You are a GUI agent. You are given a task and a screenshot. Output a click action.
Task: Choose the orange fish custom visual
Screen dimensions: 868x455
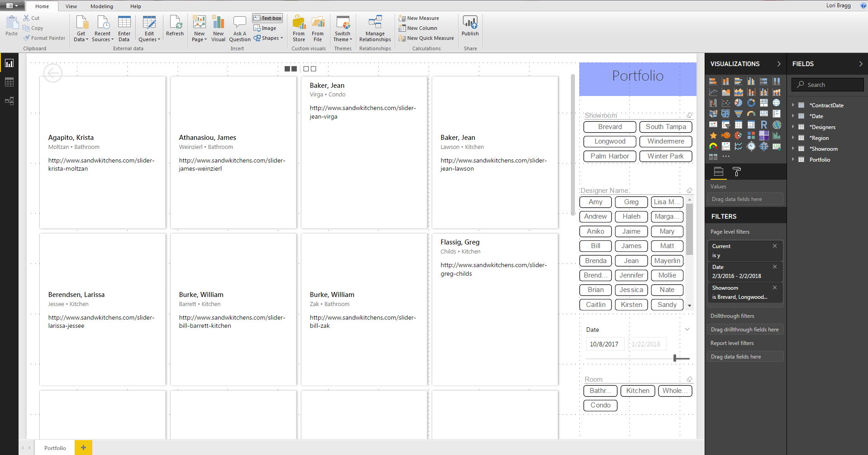(x=726, y=135)
